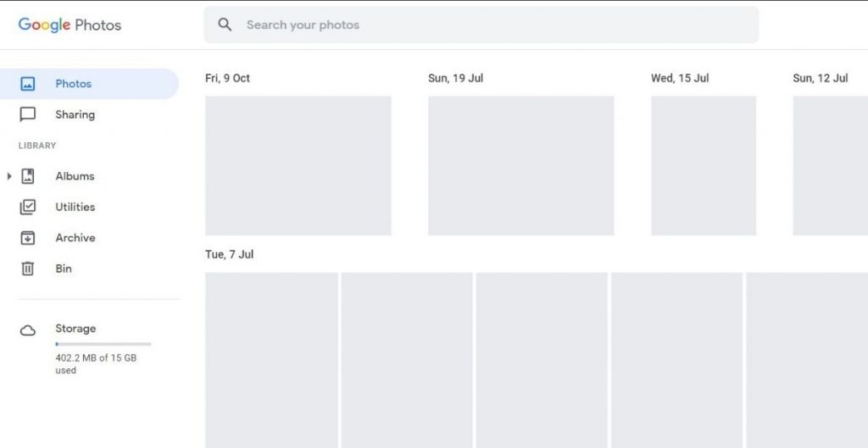Go to the Archive page
868x448 pixels.
point(75,238)
